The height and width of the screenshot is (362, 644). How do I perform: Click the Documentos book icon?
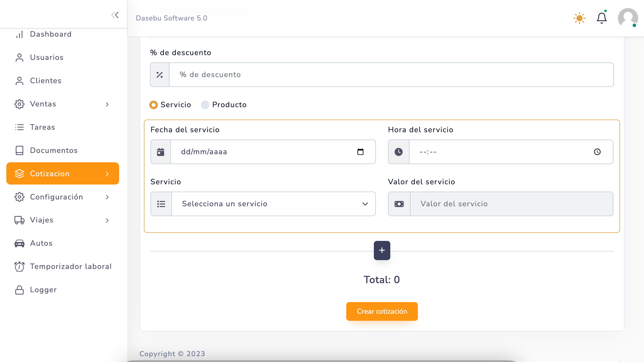coord(19,150)
